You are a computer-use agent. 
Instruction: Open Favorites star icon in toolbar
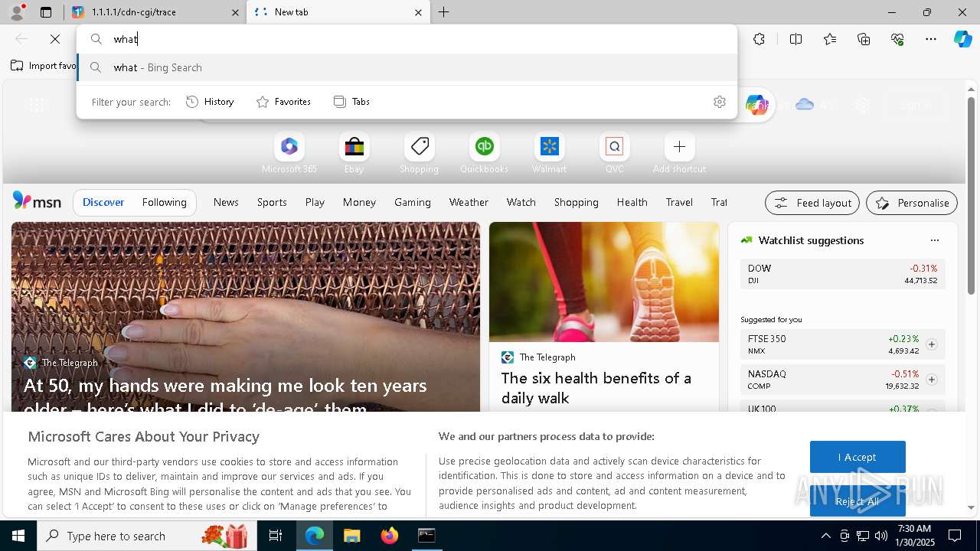830,39
